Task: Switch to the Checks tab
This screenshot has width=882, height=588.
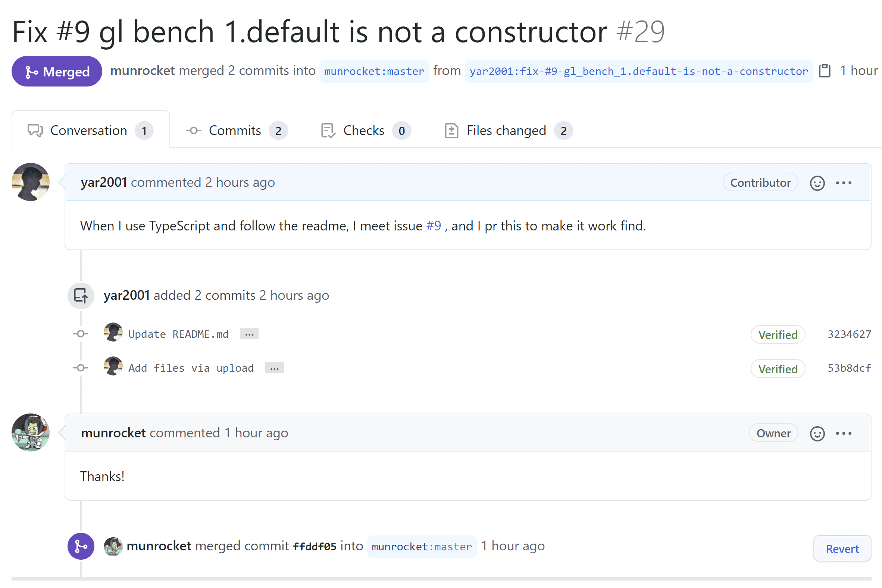Action: (366, 131)
